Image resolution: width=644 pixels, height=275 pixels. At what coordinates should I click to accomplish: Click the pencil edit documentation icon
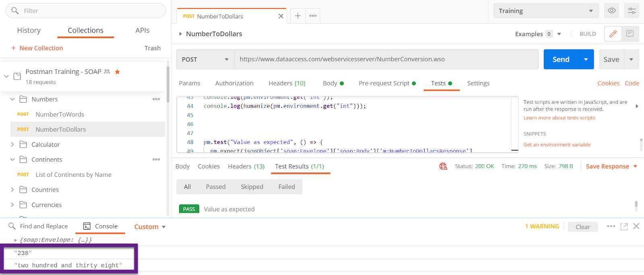(613, 34)
